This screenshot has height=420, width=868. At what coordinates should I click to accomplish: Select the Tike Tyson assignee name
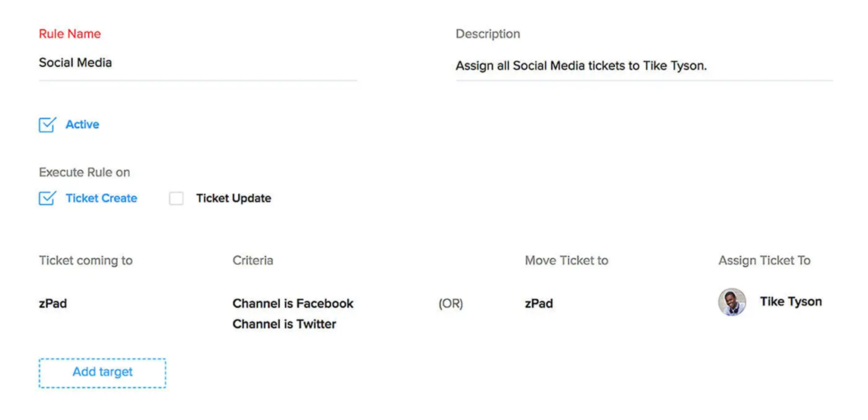pyautogui.click(x=790, y=301)
